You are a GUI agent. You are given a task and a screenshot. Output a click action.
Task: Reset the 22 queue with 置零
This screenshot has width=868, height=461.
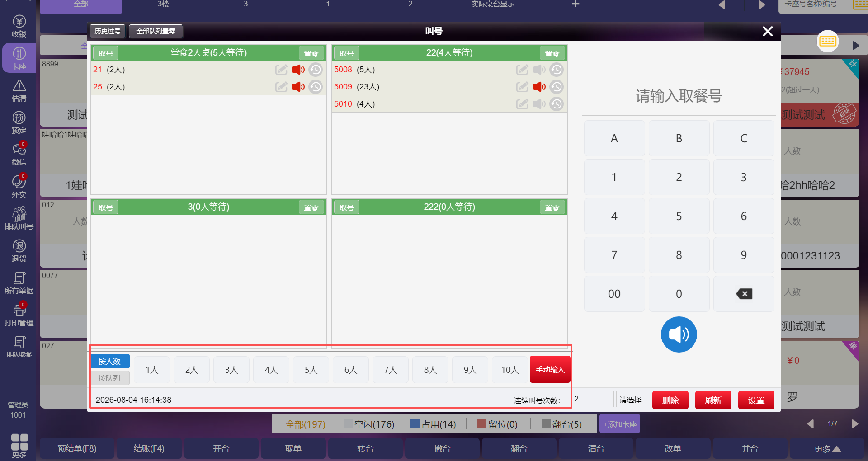552,53
